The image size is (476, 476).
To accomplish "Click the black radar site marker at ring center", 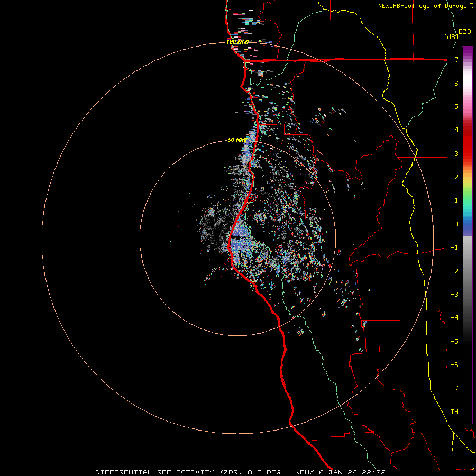I will (237, 237).
